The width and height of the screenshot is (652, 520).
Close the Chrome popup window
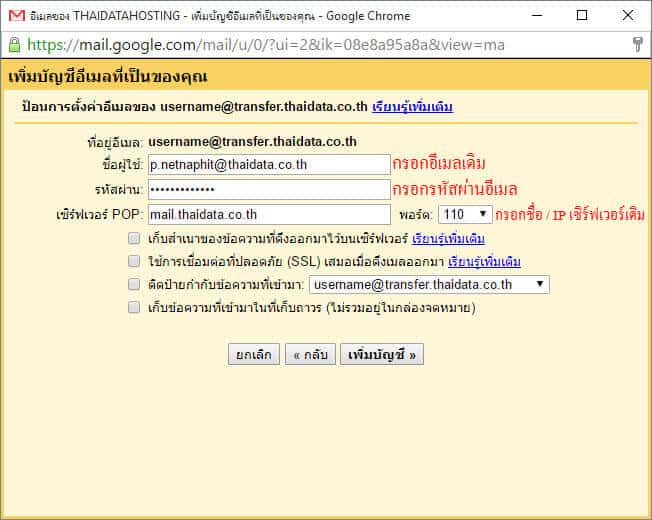pyautogui.click(x=627, y=16)
